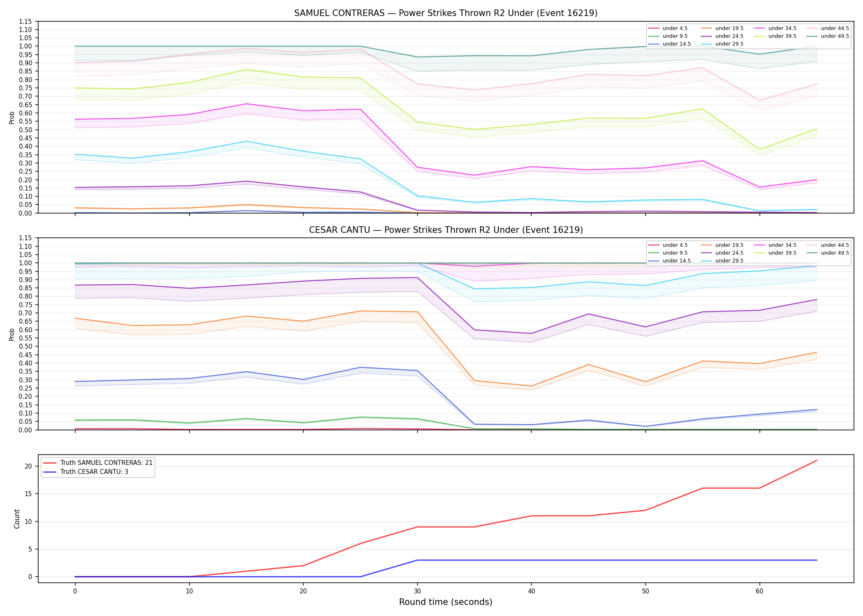Screen dimensions: 863x616
Task: Select 'under 29.5' label in Samuel Contreras legend
Action: pos(729,44)
